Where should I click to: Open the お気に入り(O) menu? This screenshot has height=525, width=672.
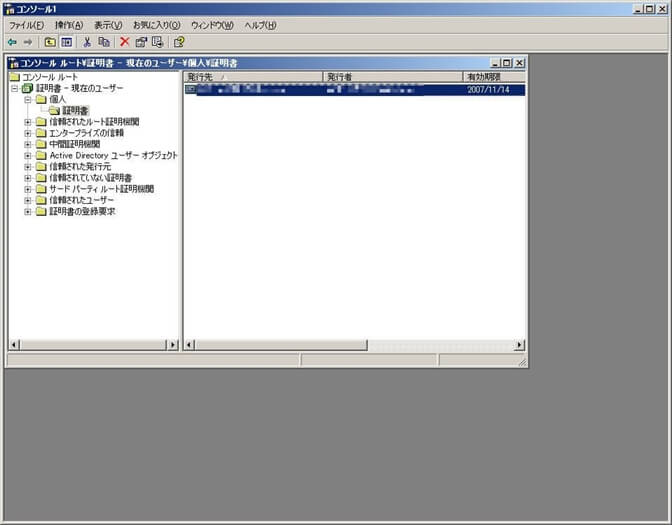(156, 25)
